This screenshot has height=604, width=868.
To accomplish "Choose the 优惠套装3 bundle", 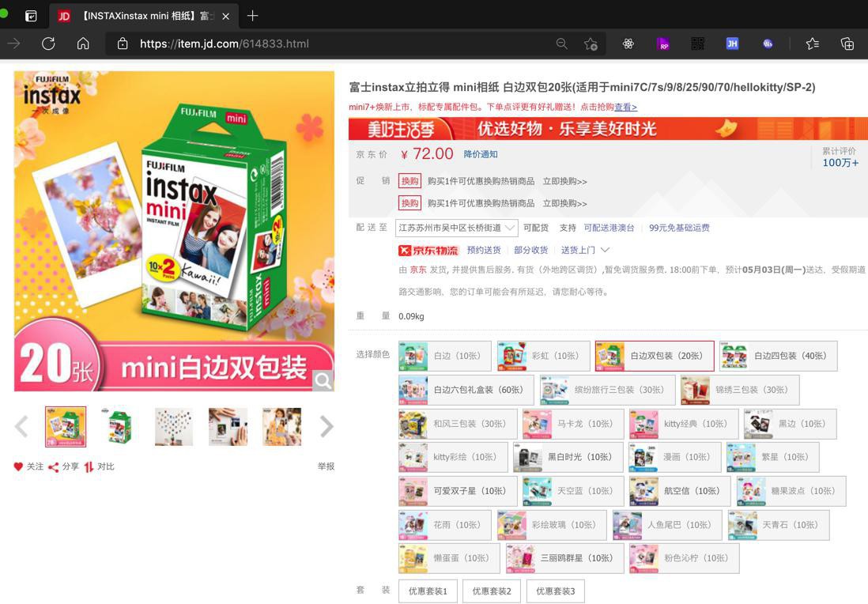I will pos(555,591).
